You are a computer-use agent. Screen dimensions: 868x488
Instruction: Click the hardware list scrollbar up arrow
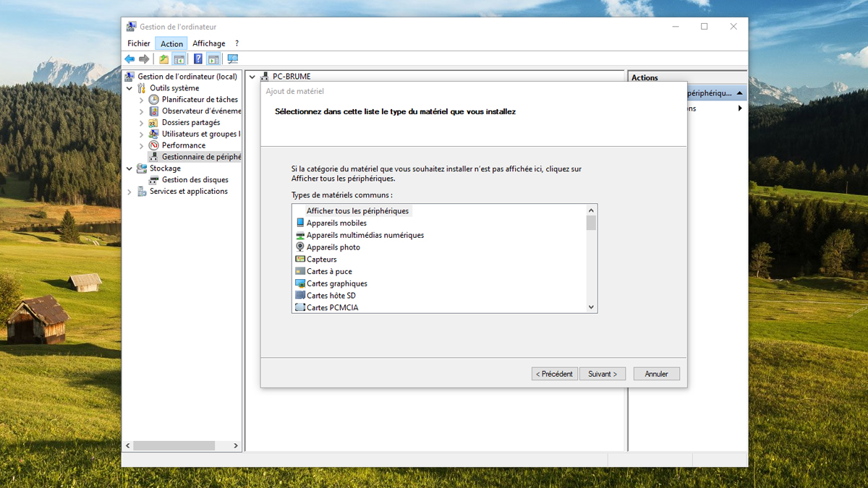[592, 210]
